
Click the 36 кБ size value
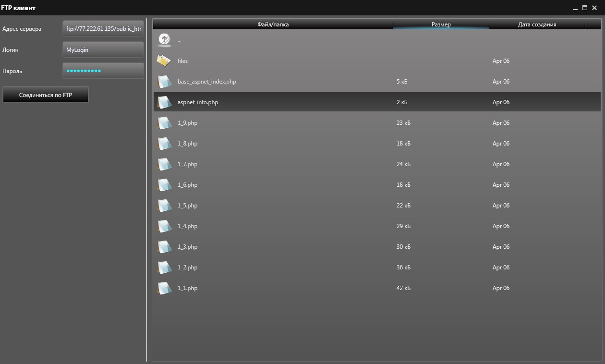pyautogui.click(x=403, y=267)
